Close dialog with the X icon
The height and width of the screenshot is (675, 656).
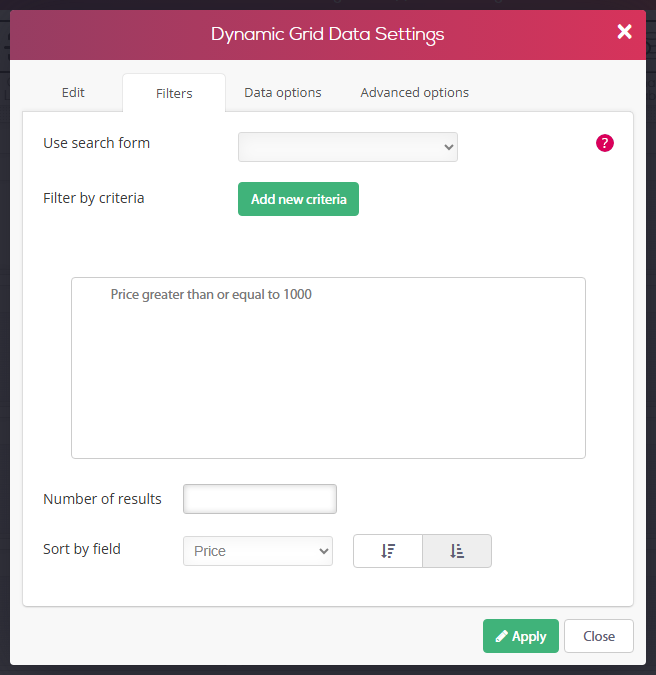(x=624, y=32)
